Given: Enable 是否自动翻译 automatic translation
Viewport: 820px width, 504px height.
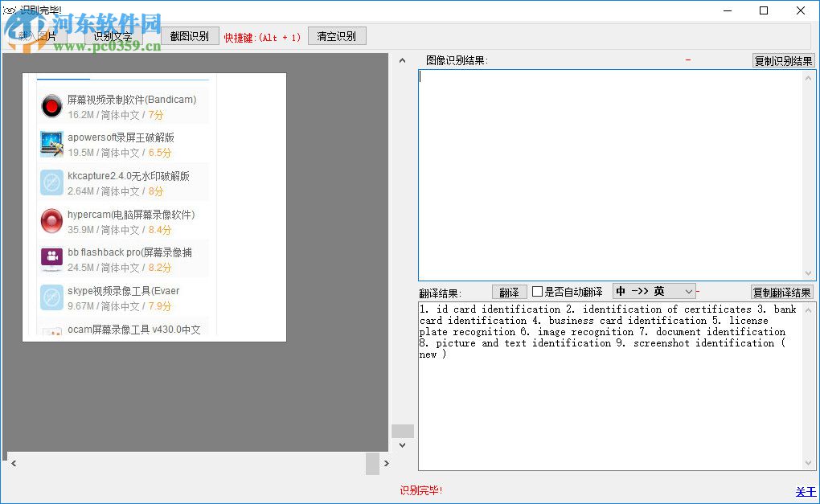Looking at the screenshot, I should pos(536,291).
